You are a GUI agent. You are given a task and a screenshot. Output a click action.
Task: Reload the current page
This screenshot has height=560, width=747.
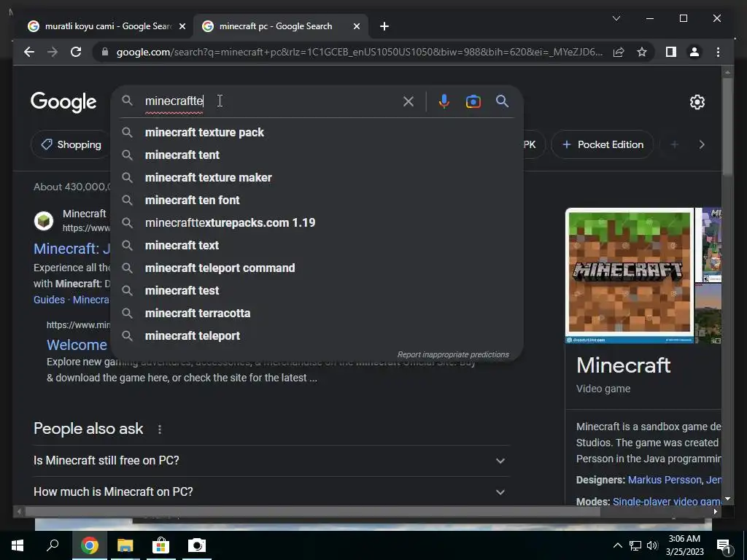pyautogui.click(x=76, y=52)
